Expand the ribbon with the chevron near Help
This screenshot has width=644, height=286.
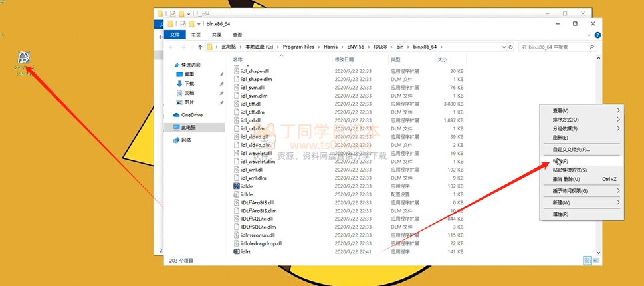[x=590, y=35]
